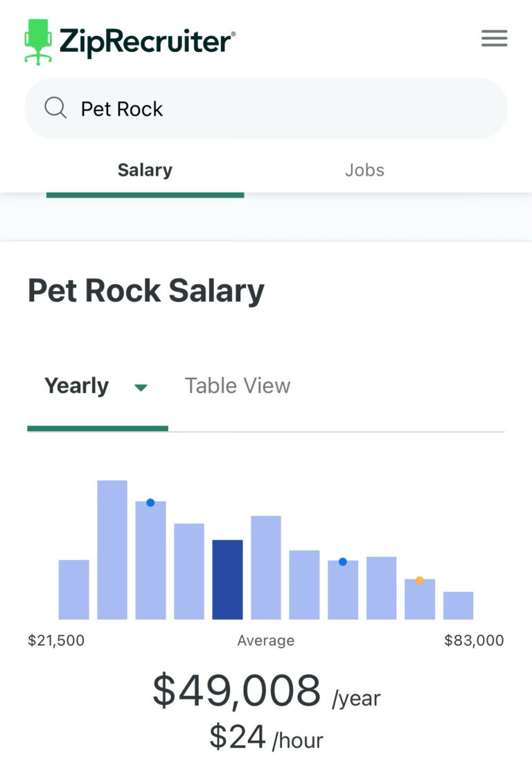Switch to Table View
Viewport: 532px width, 777px height.
click(237, 386)
